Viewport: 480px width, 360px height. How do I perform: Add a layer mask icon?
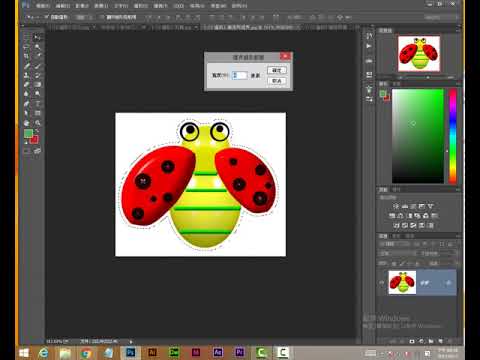coord(412,341)
